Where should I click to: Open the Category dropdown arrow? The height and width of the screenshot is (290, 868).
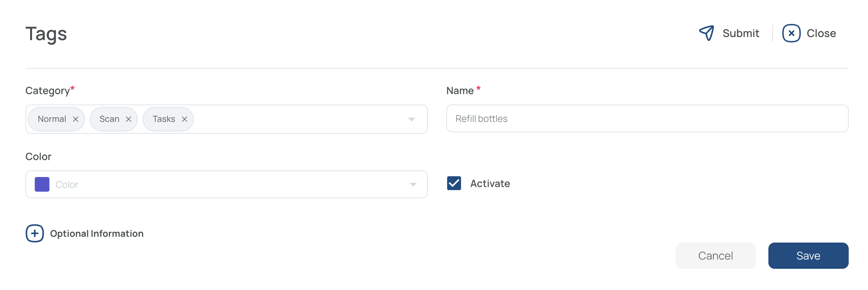(x=412, y=119)
